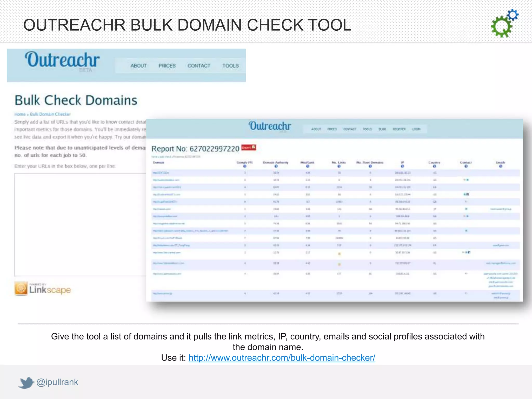Click the No. Root Domains info icon
Screen dimensions: 532x399
click(370, 166)
